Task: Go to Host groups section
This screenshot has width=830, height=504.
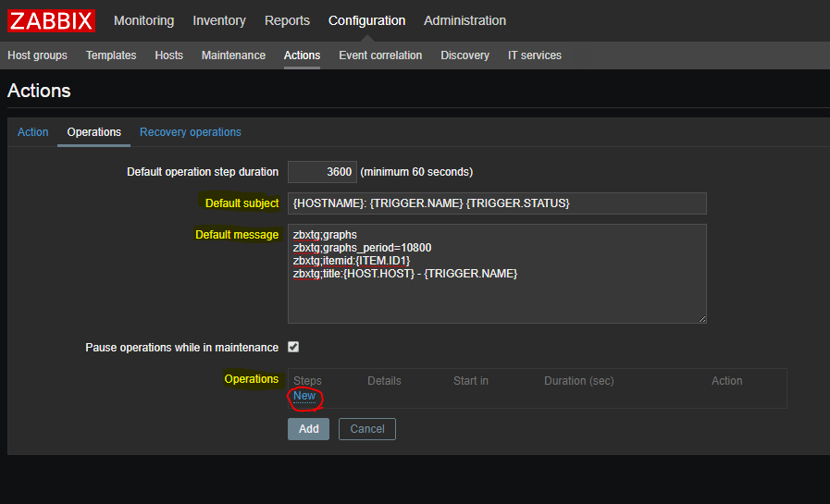Action: pyautogui.click(x=38, y=55)
